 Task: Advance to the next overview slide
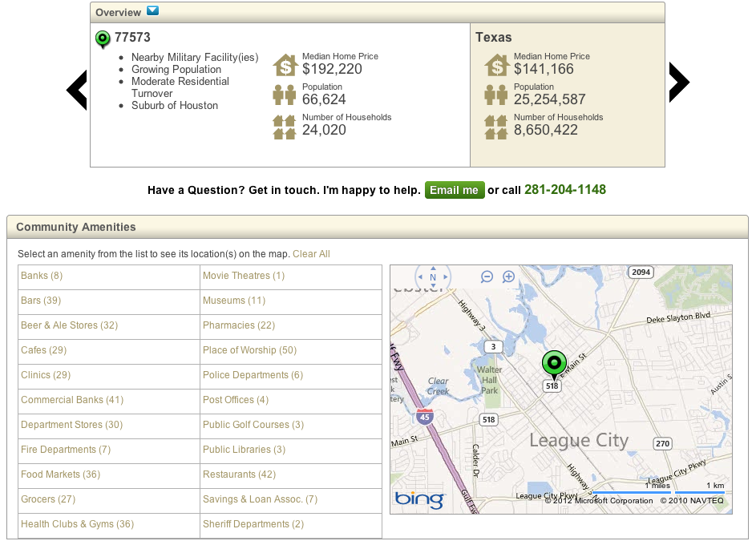tap(679, 83)
